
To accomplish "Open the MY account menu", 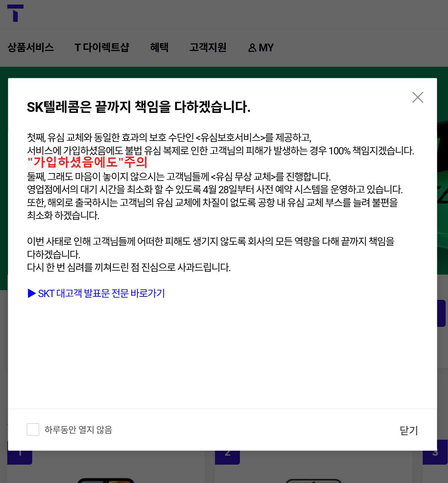I will 261,48.
